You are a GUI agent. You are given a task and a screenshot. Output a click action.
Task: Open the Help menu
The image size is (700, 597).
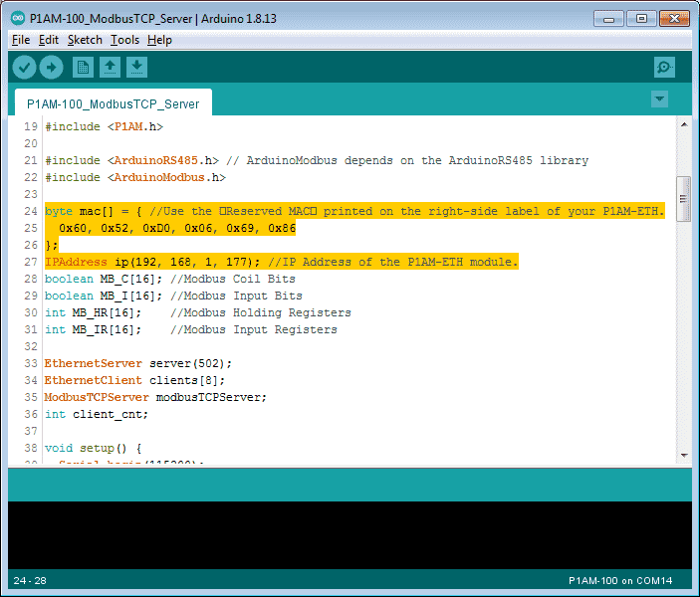(x=159, y=40)
